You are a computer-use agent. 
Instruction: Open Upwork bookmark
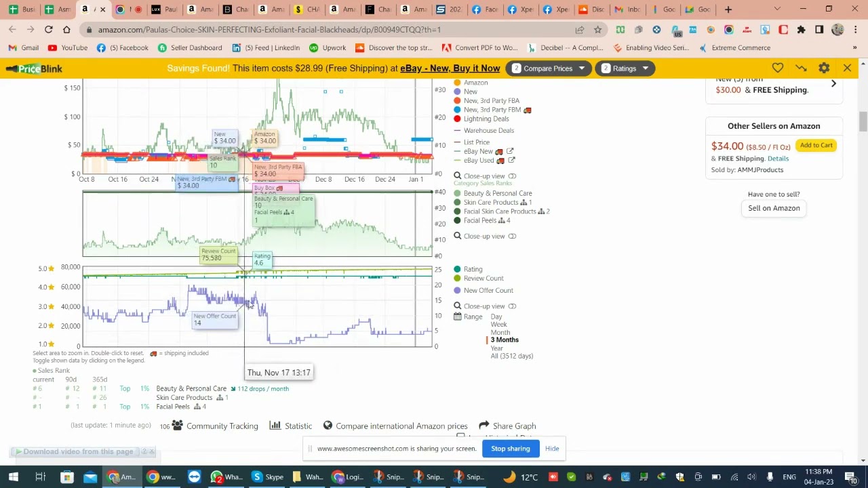[328, 48]
